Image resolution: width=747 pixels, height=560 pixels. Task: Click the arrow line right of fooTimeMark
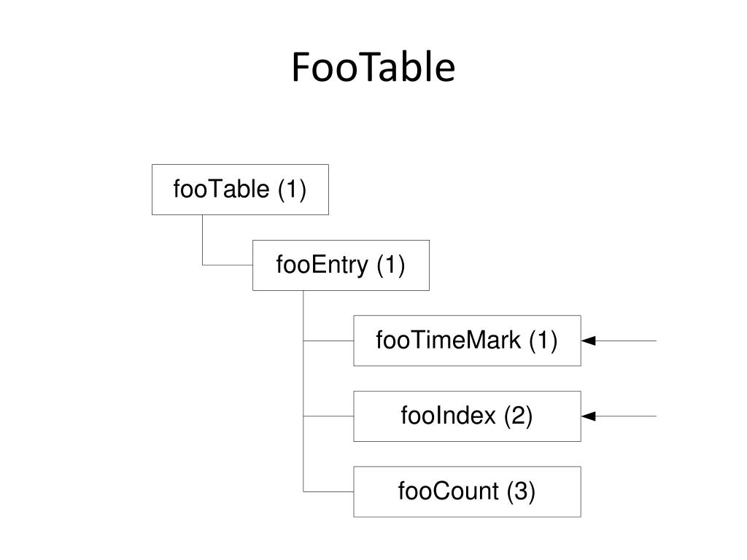click(626, 341)
